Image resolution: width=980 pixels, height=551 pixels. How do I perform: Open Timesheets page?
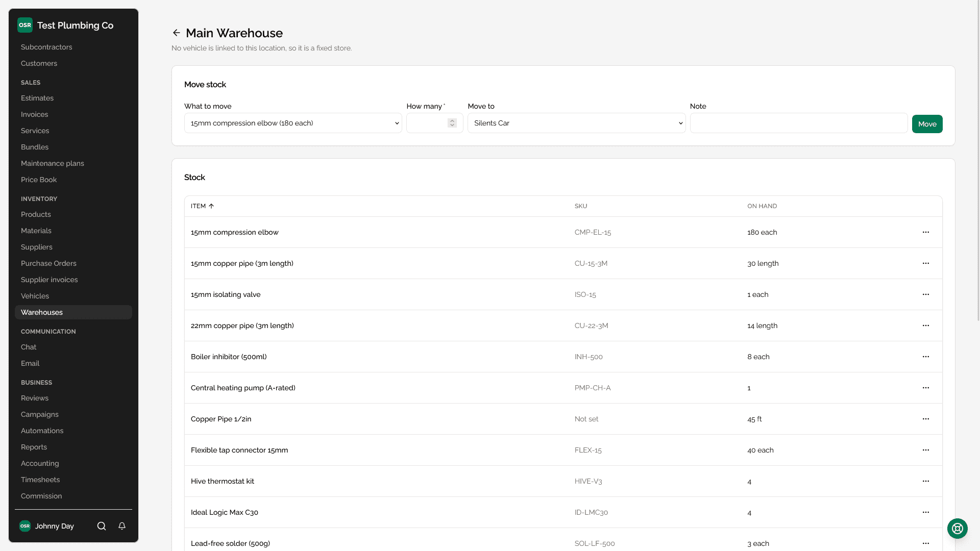click(40, 480)
